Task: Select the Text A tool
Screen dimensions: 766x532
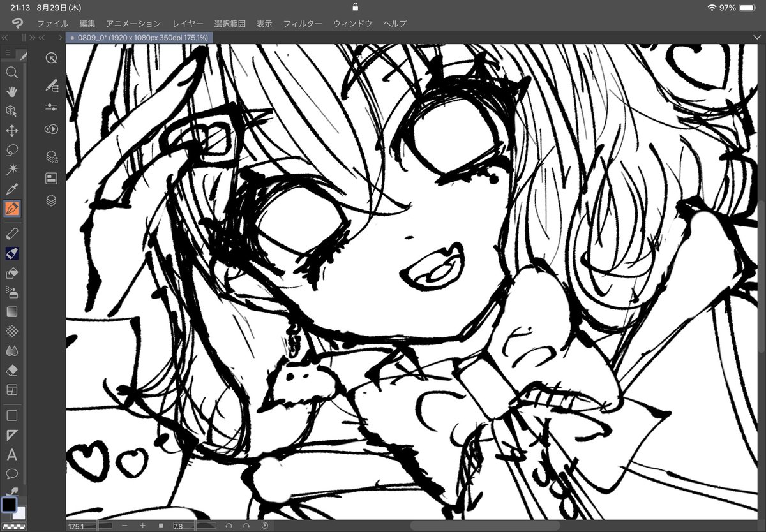Action: pos(11,455)
